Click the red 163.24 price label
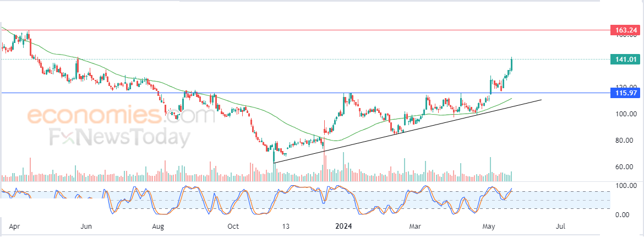Screen dimensions: 644x237 click(625, 30)
